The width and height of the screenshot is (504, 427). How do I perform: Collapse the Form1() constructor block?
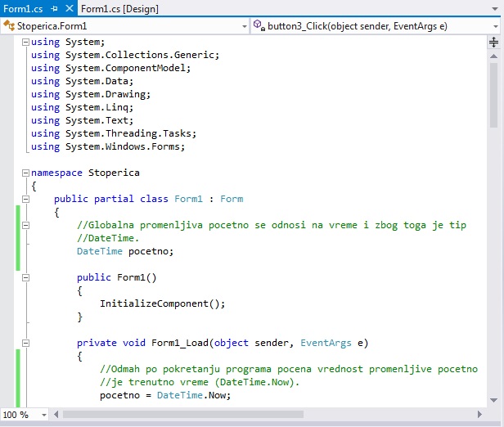click(25, 277)
